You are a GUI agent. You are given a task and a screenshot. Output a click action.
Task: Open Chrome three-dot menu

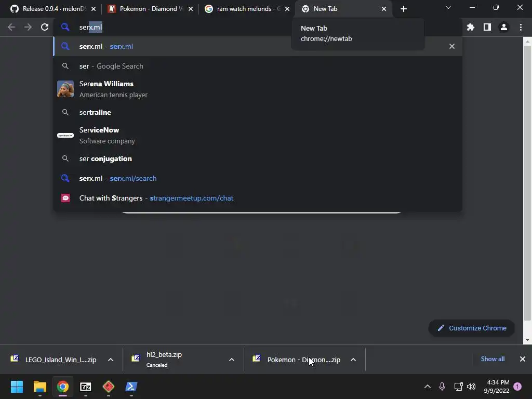click(521, 27)
